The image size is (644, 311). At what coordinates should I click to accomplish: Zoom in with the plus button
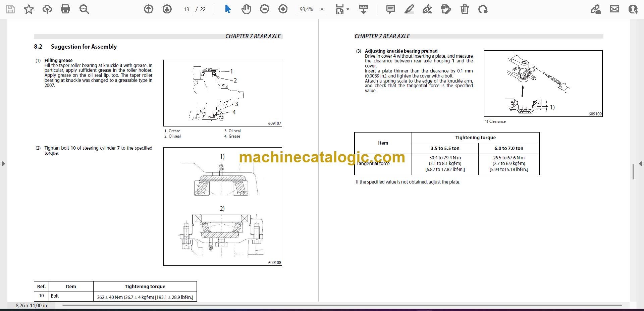click(x=283, y=9)
